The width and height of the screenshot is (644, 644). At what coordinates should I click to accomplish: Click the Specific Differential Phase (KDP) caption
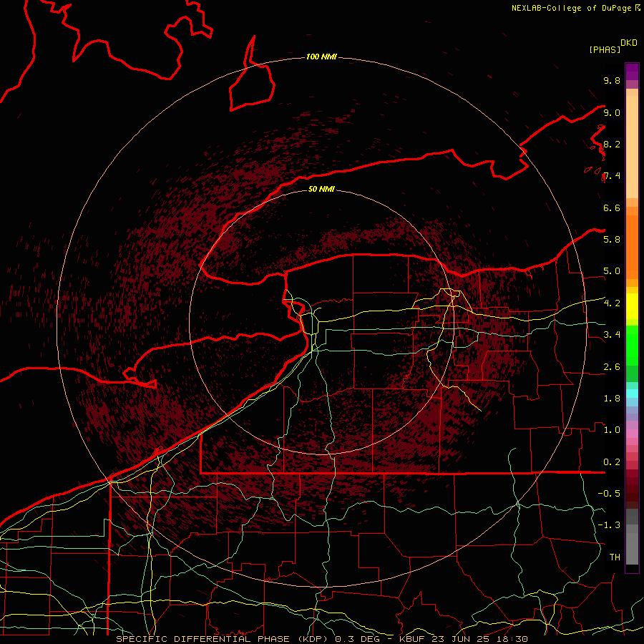224,639
